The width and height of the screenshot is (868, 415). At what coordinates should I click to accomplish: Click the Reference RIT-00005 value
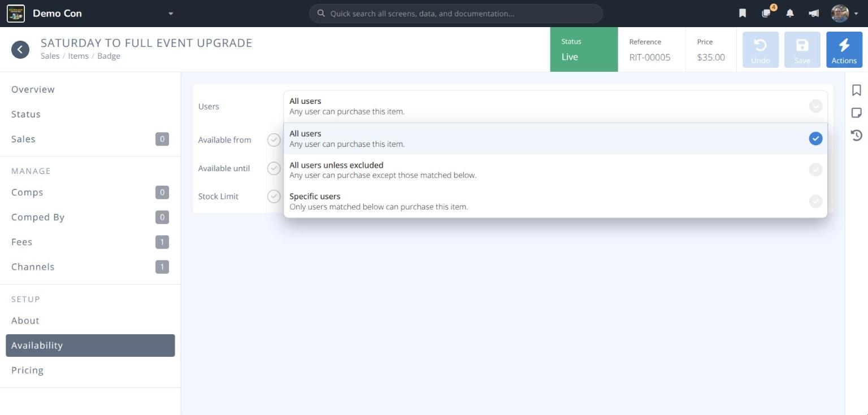pos(650,57)
